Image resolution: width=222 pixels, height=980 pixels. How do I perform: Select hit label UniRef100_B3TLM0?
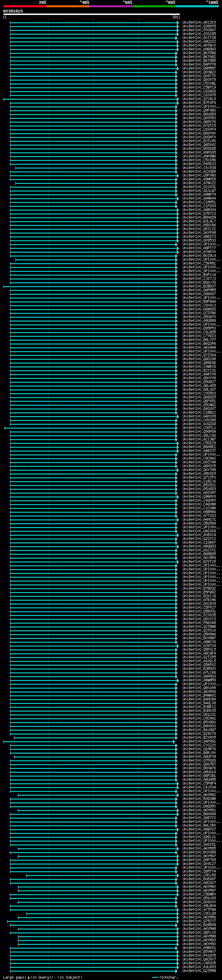pos(199,141)
